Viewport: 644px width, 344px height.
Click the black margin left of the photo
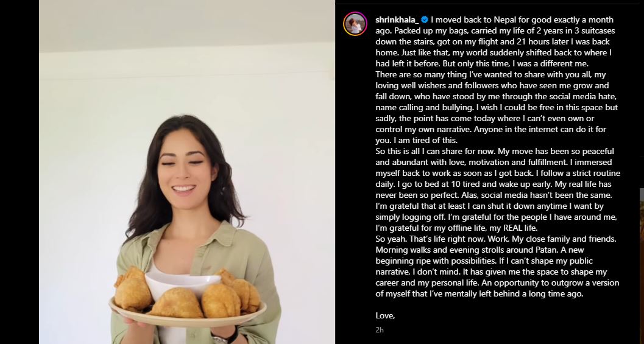19,172
